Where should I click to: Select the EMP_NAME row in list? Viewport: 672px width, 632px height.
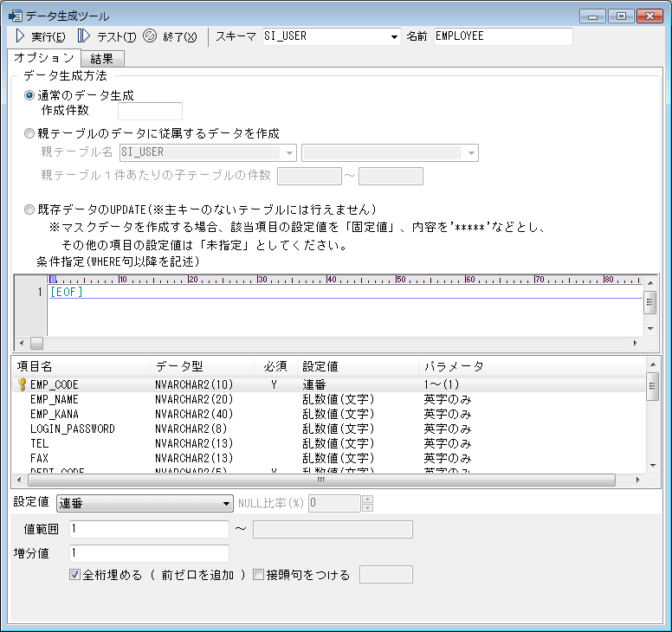pyautogui.click(x=54, y=399)
